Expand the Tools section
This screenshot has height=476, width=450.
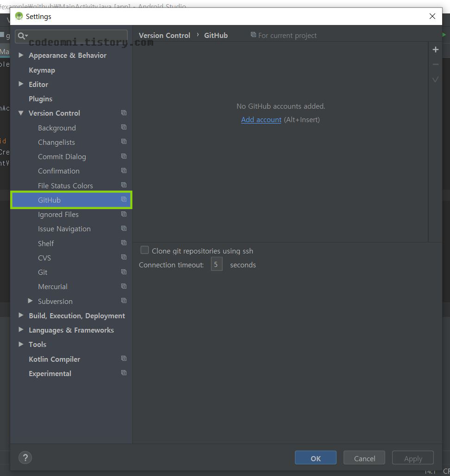[x=21, y=344]
